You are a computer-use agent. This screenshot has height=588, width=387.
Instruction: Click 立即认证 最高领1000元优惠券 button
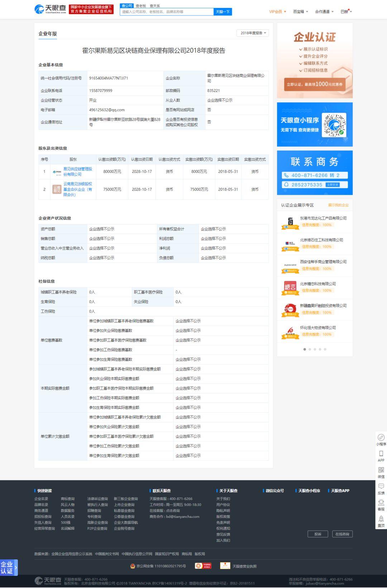pyautogui.click(x=315, y=84)
